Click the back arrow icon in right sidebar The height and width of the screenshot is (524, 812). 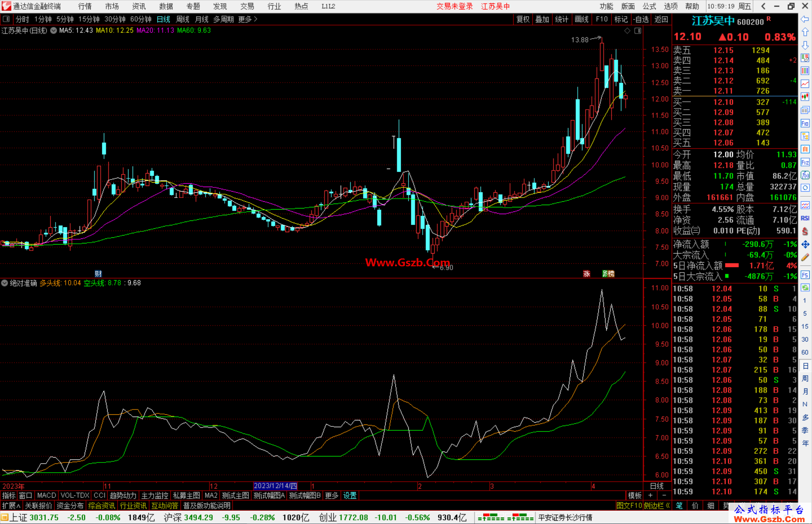pyautogui.click(x=805, y=19)
